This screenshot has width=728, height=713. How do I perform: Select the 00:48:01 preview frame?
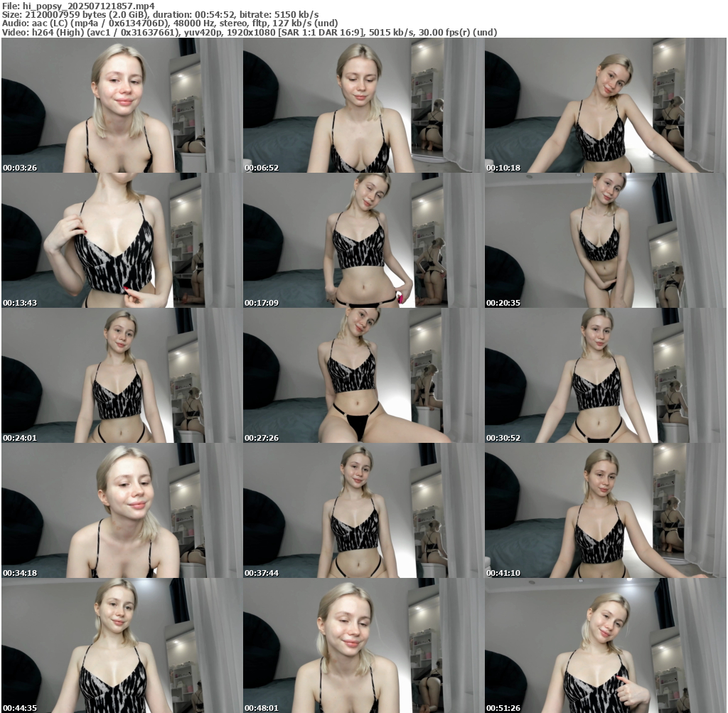tap(363, 645)
